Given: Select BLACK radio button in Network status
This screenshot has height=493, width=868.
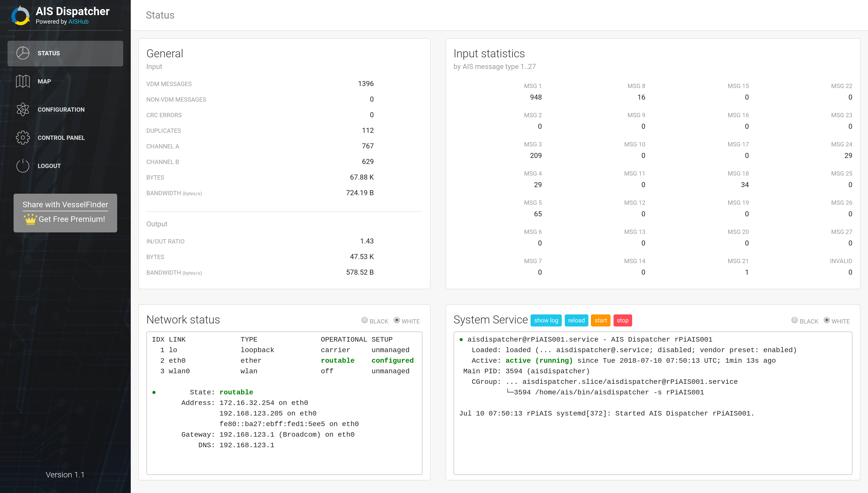Looking at the screenshot, I should click(365, 321).
